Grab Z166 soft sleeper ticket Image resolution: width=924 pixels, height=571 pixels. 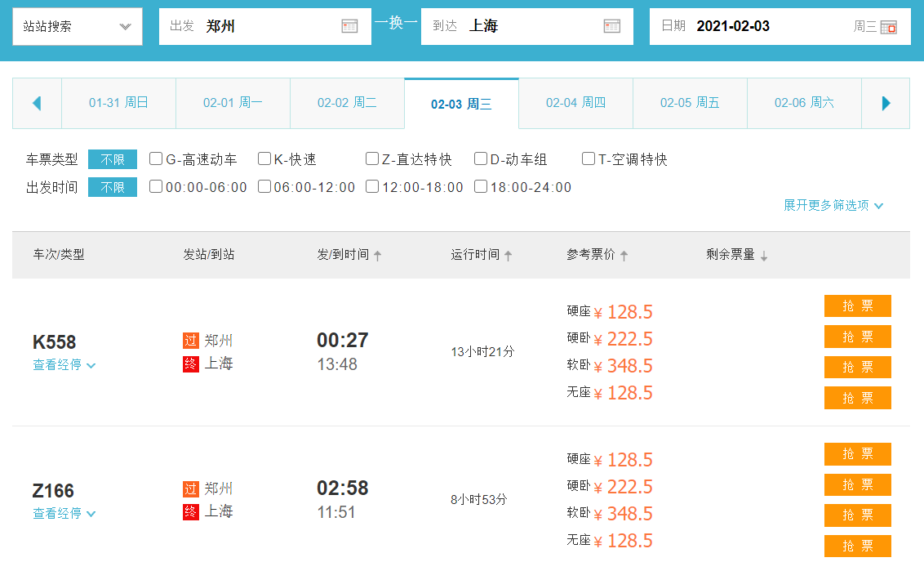[x=857, y=515]
